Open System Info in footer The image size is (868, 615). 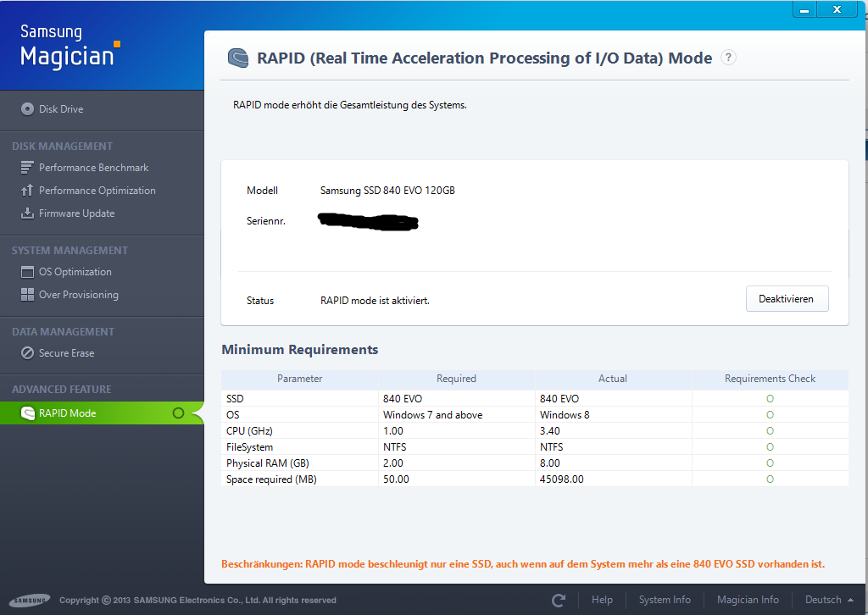[665, 600]
